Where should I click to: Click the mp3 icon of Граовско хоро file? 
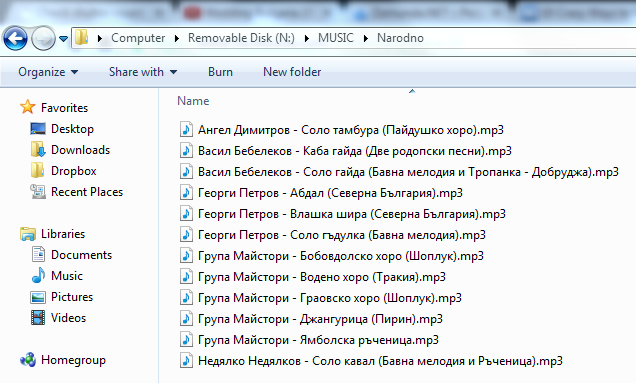tap(186, 298)
